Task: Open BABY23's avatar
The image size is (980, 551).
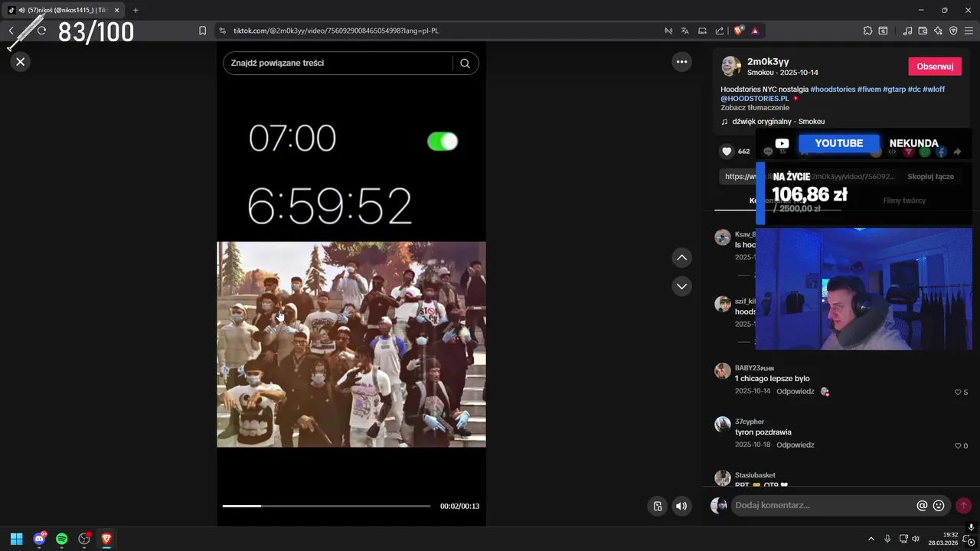Action: [723, 371]
